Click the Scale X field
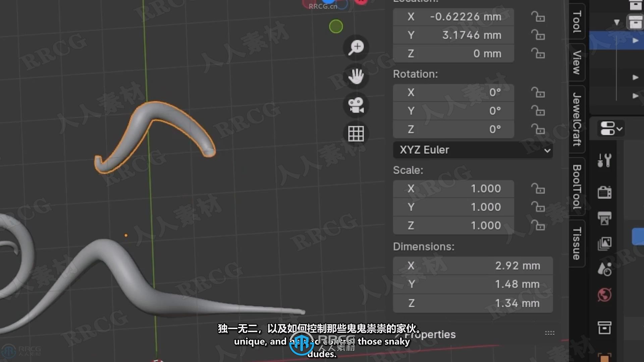This screenshot has width=644, height=362. 453,189
